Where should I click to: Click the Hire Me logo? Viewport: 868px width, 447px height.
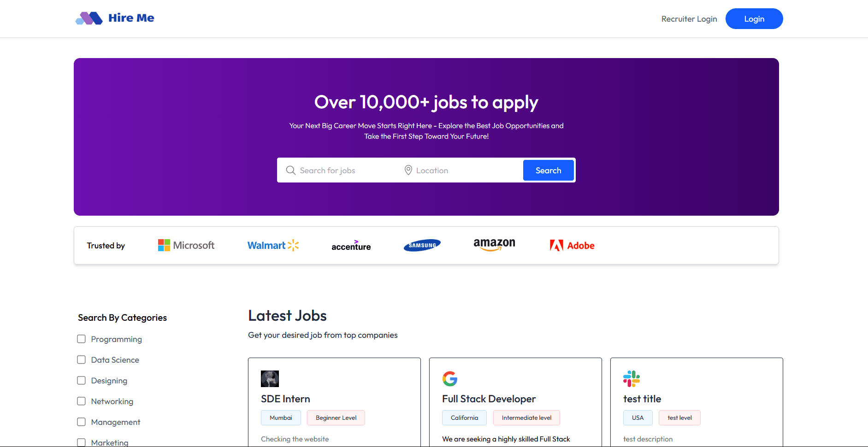114,18
